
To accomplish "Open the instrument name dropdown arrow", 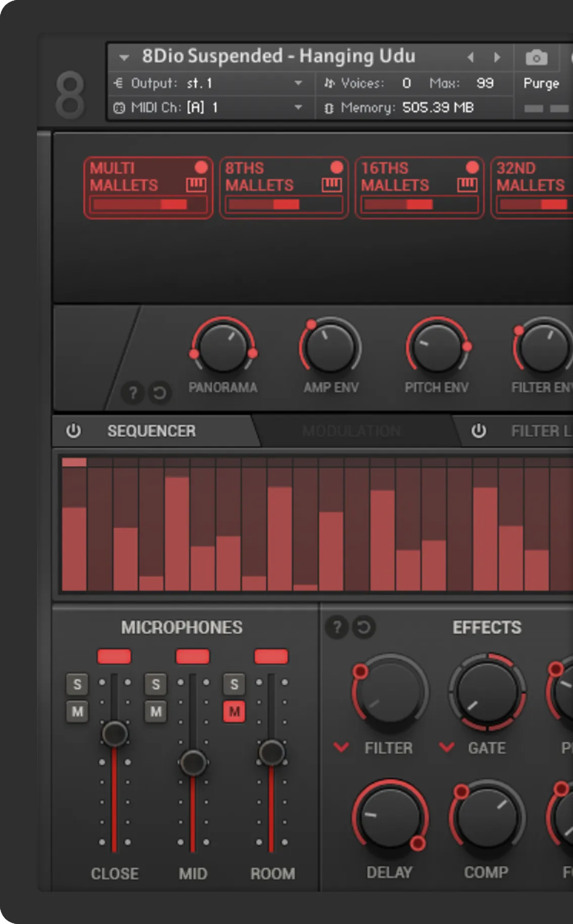I will tap(124, 58).
